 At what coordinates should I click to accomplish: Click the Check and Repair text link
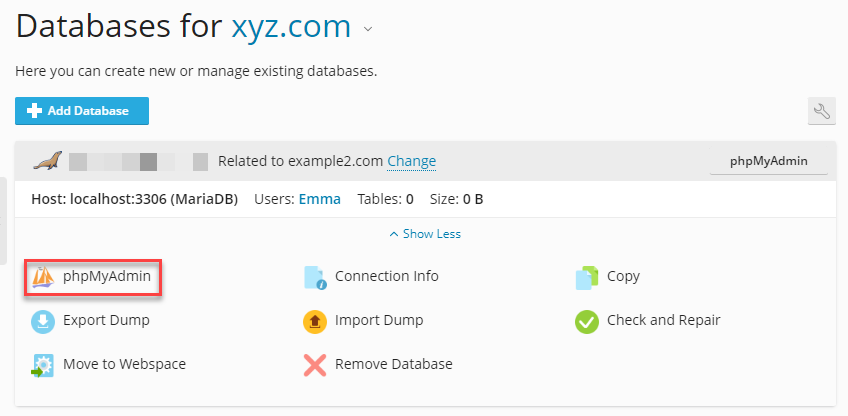pos(663,321)
